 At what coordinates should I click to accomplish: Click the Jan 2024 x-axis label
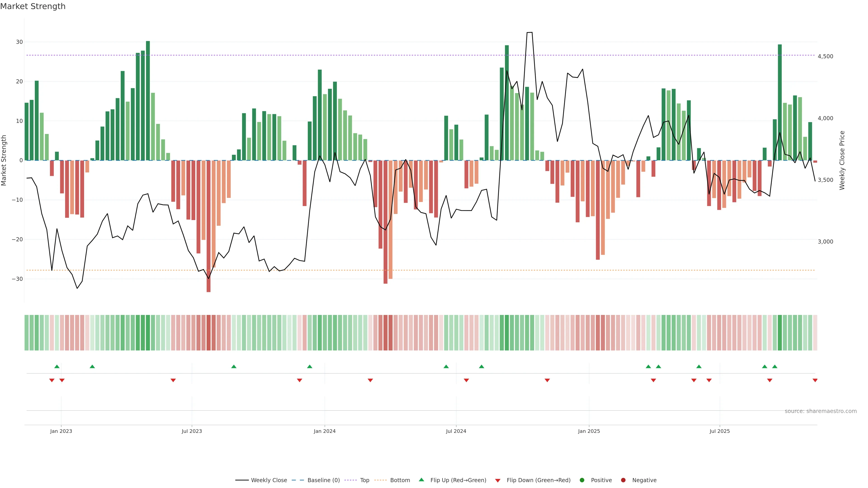(x=325, y=431)
